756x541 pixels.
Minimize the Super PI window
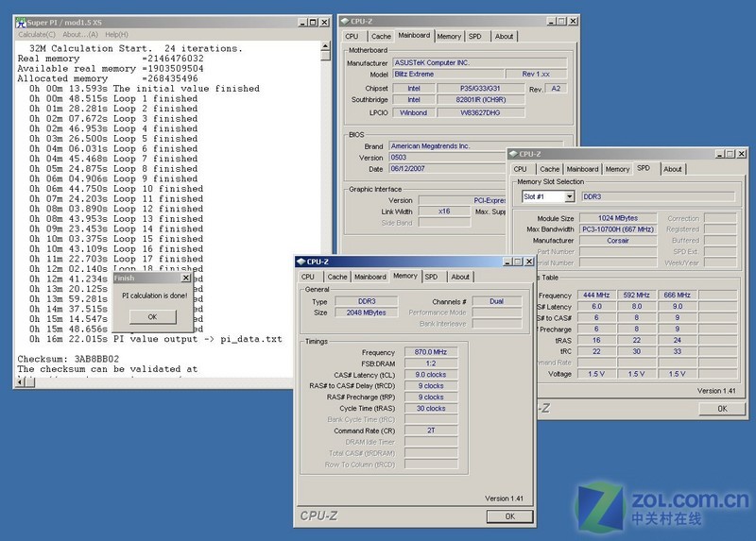point(302,23)
